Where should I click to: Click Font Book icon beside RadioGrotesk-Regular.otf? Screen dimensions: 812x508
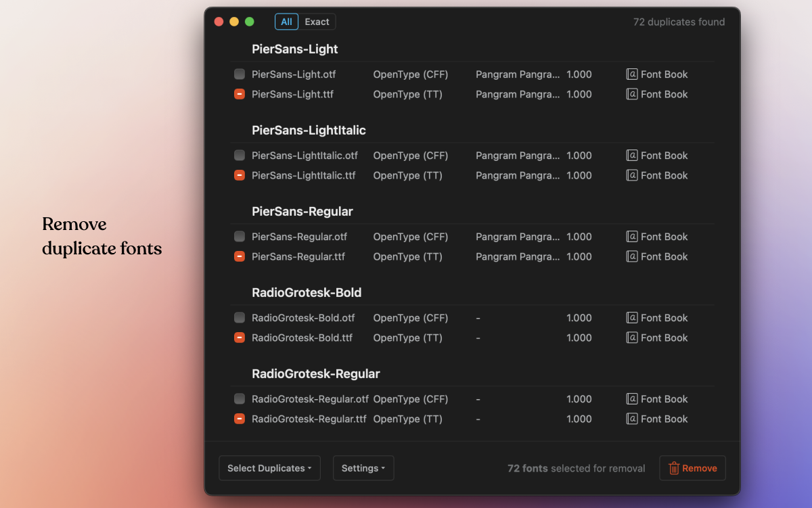pos(631,398)
